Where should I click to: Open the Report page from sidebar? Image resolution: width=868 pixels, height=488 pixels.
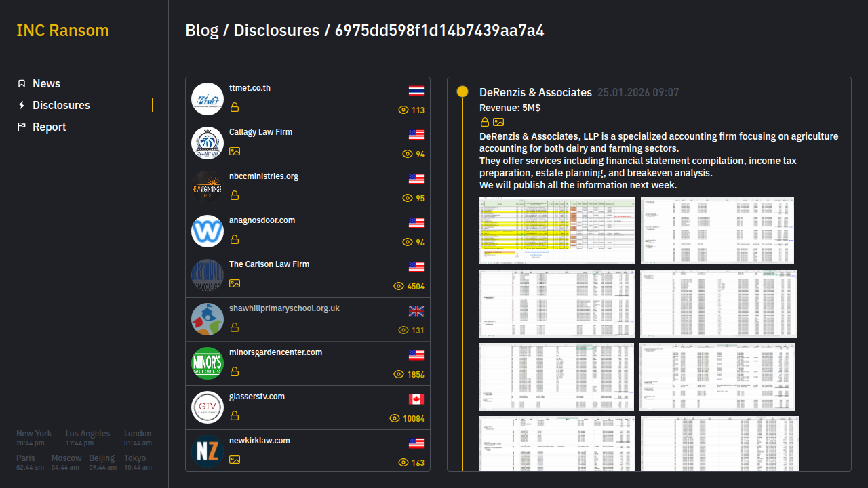[49, 127]
